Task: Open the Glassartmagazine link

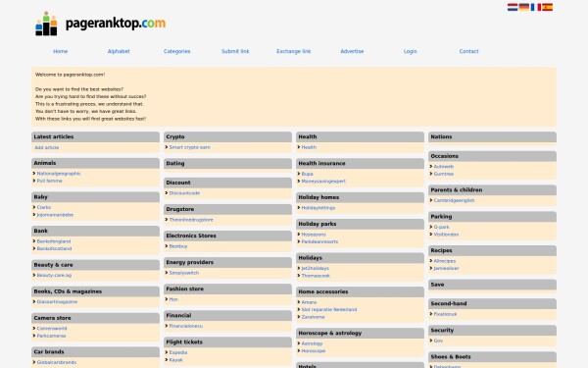Action: point(57,301)
